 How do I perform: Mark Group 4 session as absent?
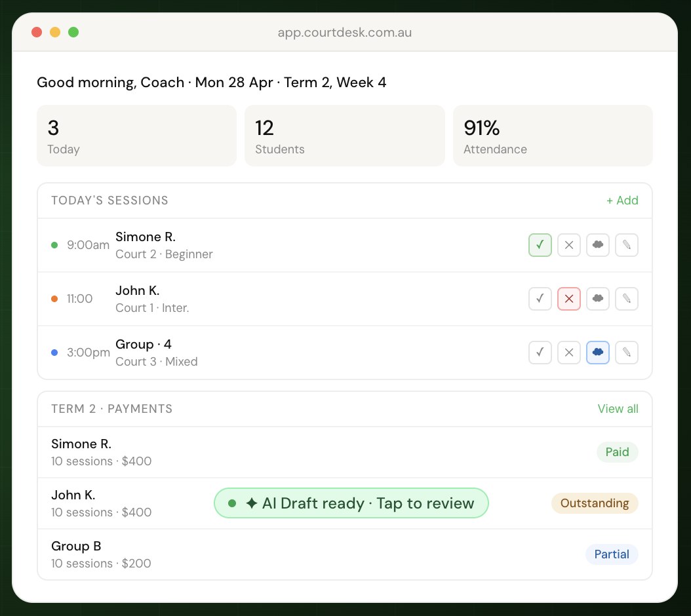tap(569, 353)
